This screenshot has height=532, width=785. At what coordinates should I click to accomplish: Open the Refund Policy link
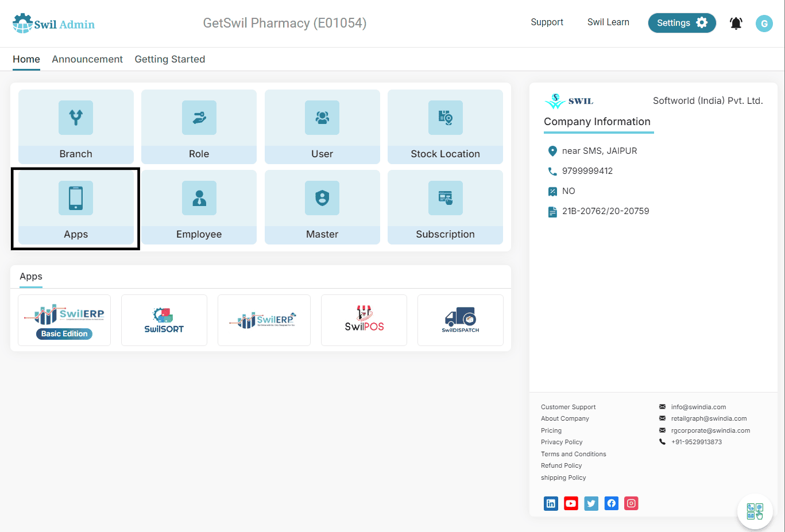562,465
